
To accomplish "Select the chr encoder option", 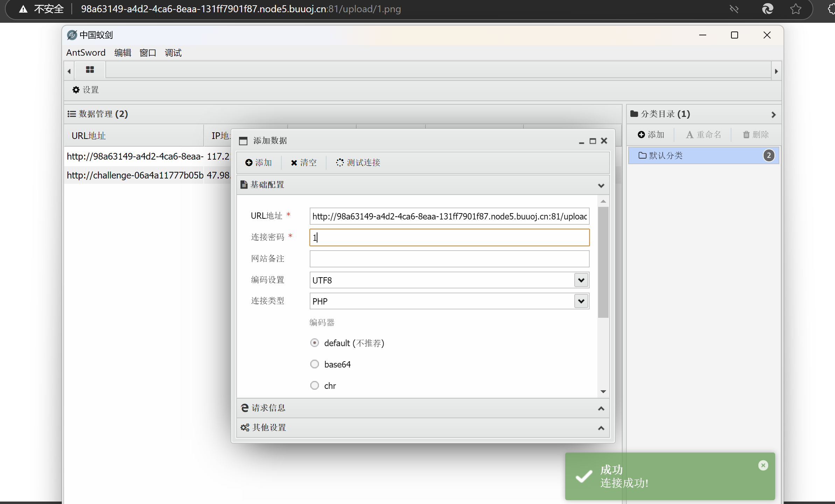I will click(x=315, y=386).
